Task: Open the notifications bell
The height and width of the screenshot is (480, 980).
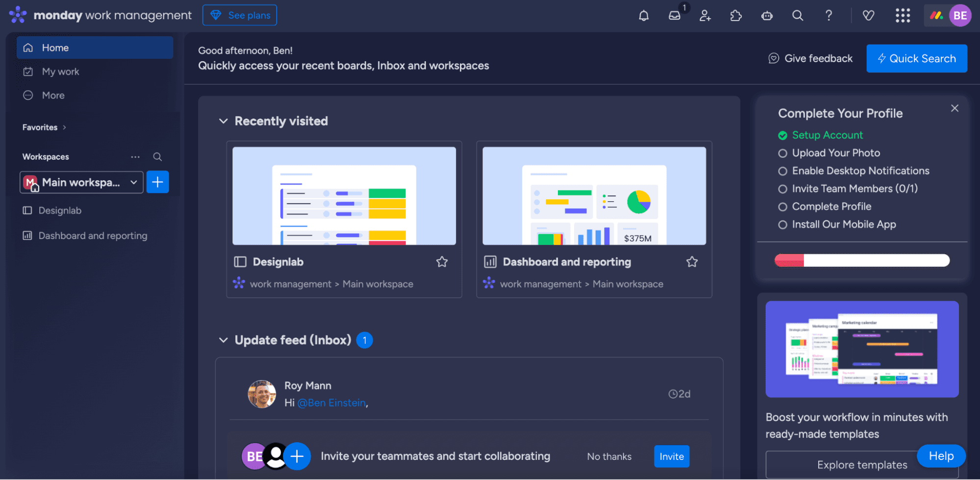Action: pos(644,16)
